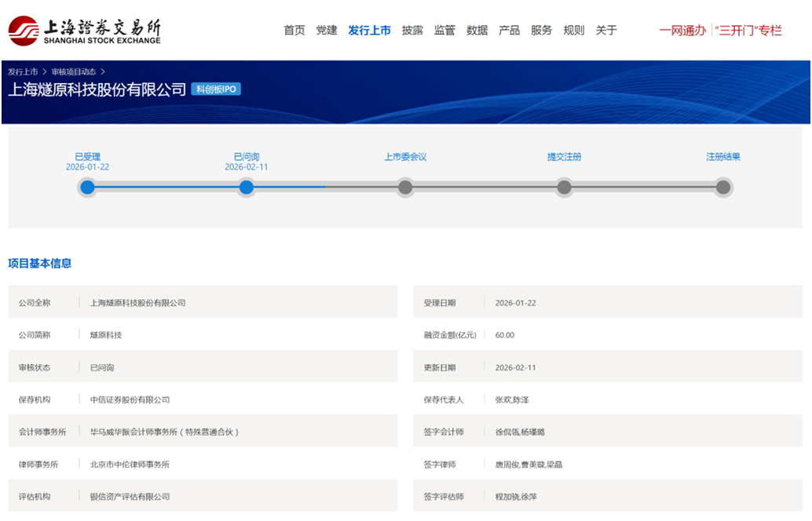Open the 规则 navigation item
Viewport: 812px width, 521px height.
pos(573,31)
